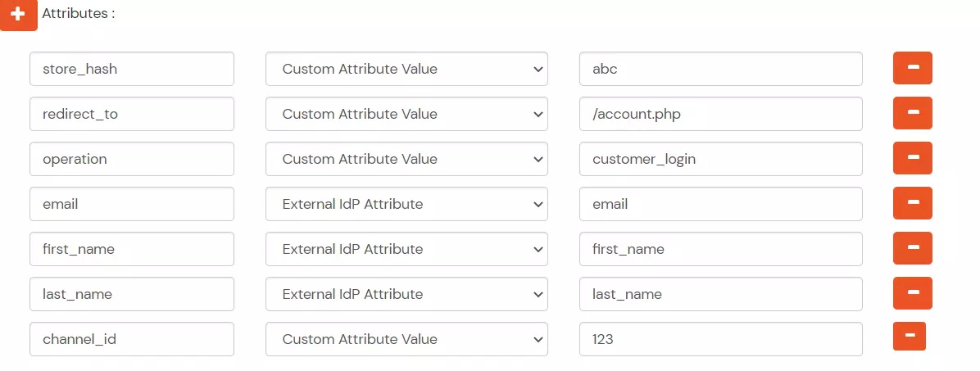Expand attribute type dropdown for channel_id
980x371 pixels.
[x=406, y=339]
